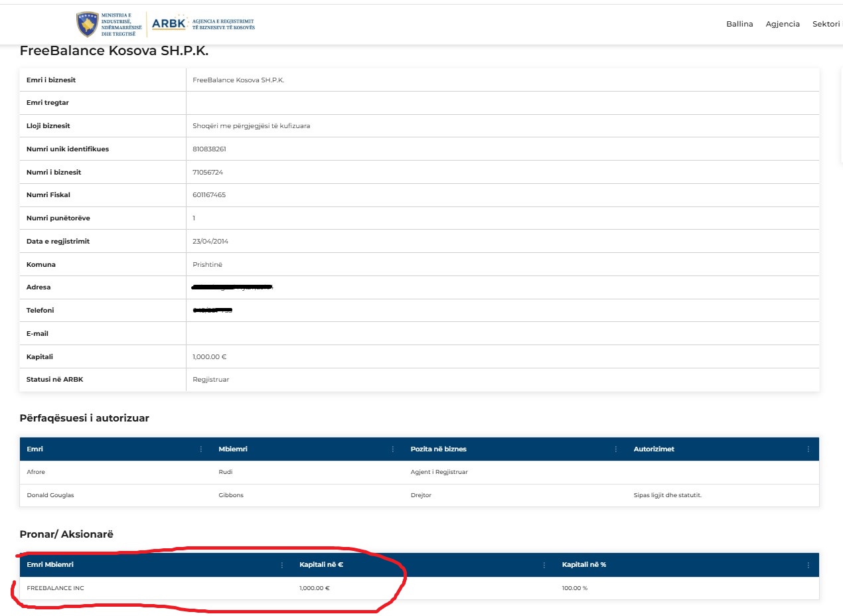Click the Numri unik identifikues label
The height and width of the screenshot is (616, 843).
click(68, 149)
